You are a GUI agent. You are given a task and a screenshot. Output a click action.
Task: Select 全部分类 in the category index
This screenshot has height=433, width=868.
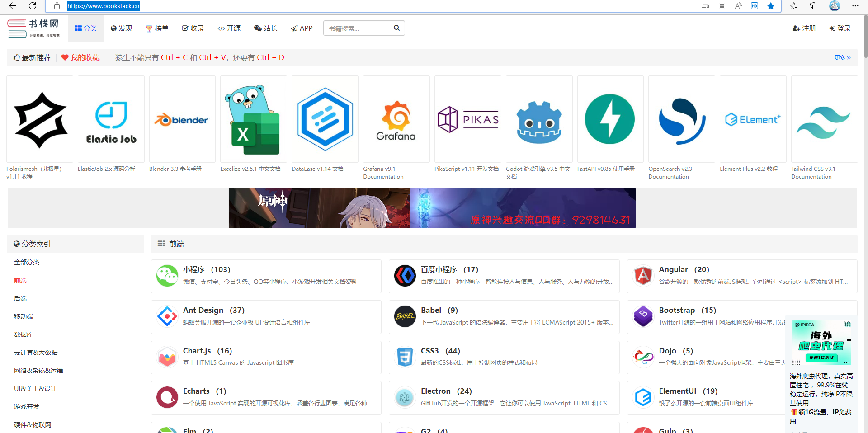(27, 262)
